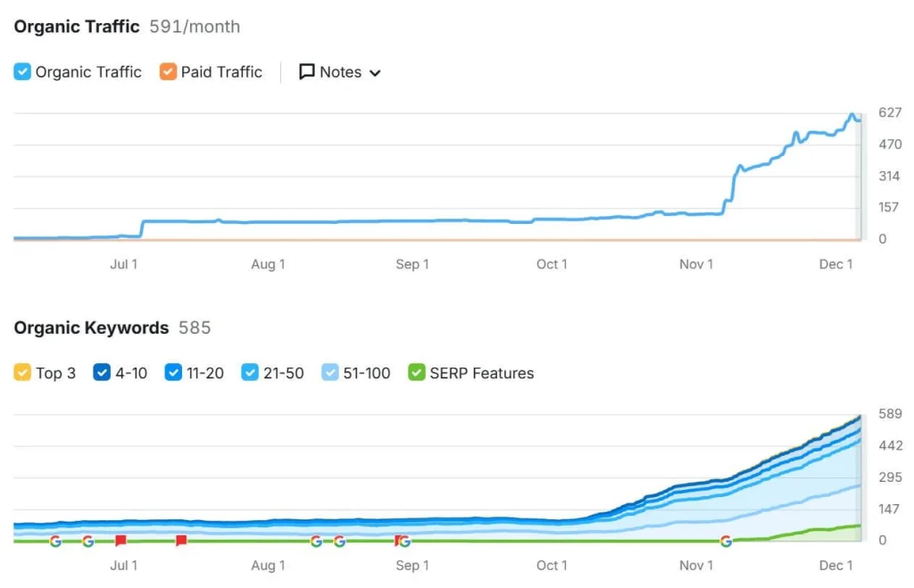Expand the Notes dropdown chevron

point(375,73)
